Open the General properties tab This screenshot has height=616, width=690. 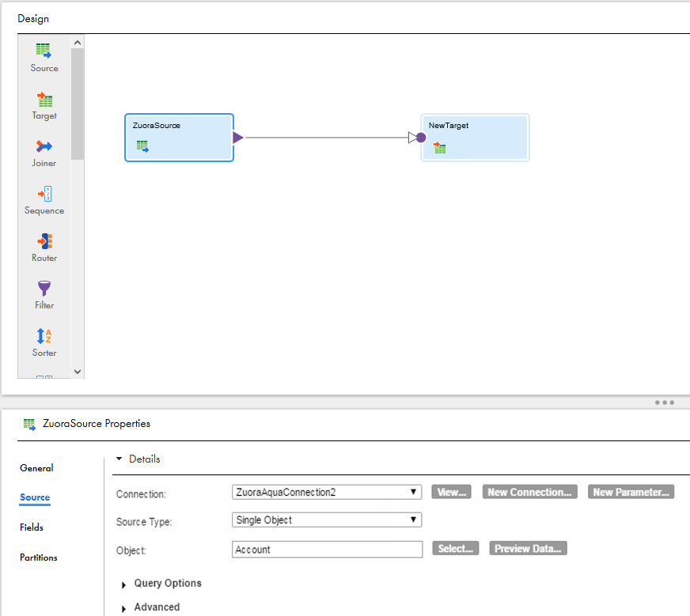tap(36, 468)
